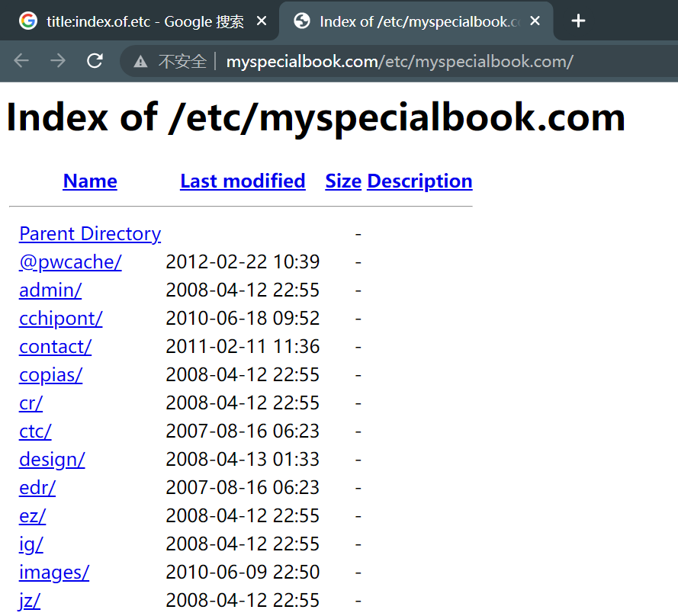
Task: Click the browser Back arrow
Action: pos(21,61)
